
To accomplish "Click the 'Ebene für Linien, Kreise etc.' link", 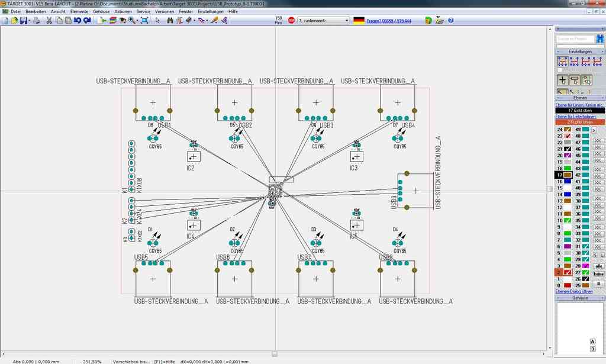I will click(579, 105).
